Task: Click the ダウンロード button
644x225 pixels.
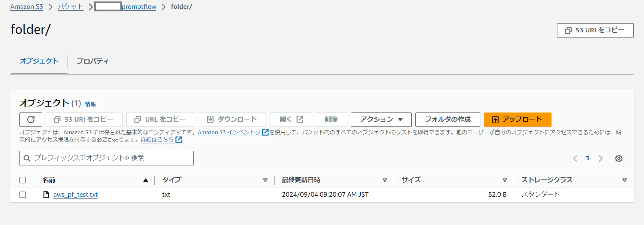Action: click(233, 119)
